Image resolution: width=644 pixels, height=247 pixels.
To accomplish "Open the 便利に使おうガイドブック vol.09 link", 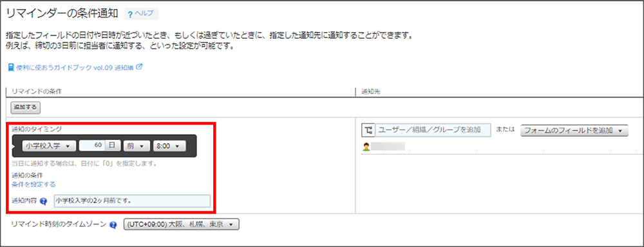I will coord(75,67).
